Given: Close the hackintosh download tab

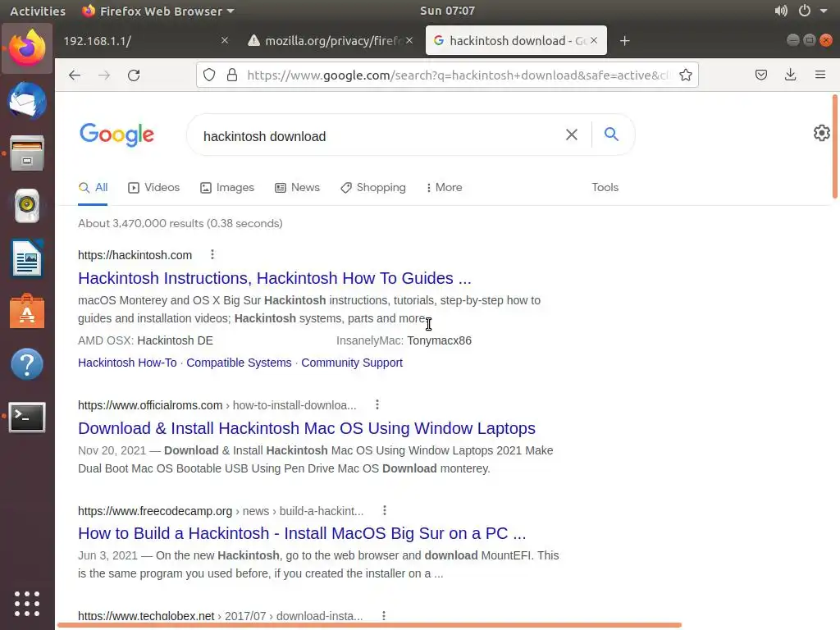Looking at the screenshot, I should pyautogui.click(x=594, y=40).
